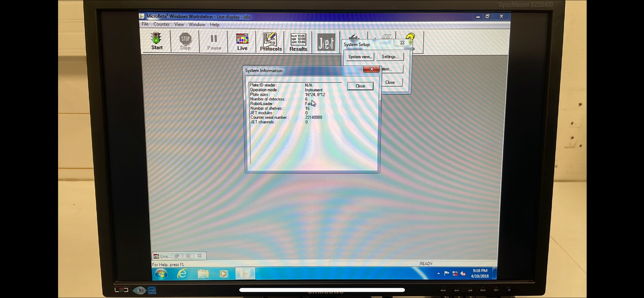Image resolution: width=644 pixels, height=298 pixels.
Task: Click the network tray icon
Action: point(455,274)
